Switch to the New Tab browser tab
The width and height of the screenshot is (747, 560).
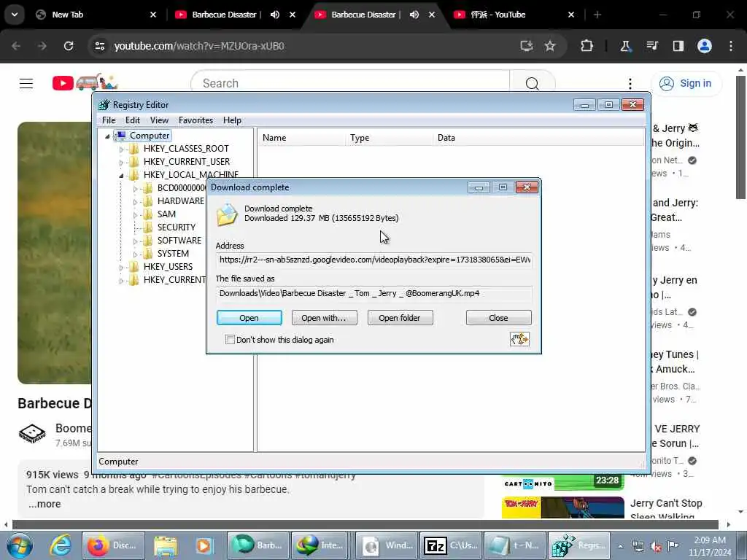(96, 15)
